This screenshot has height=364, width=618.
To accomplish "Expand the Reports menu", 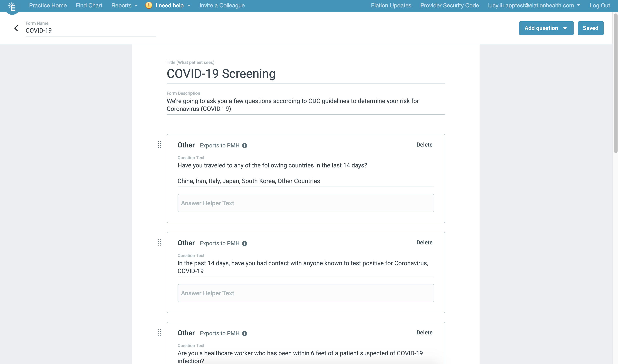I will tap(124, 5).
